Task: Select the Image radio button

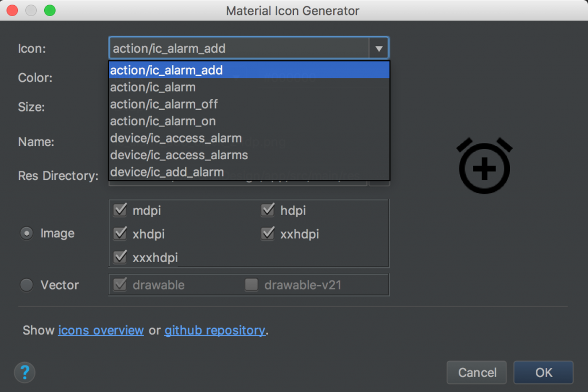Action: (26, 233)
